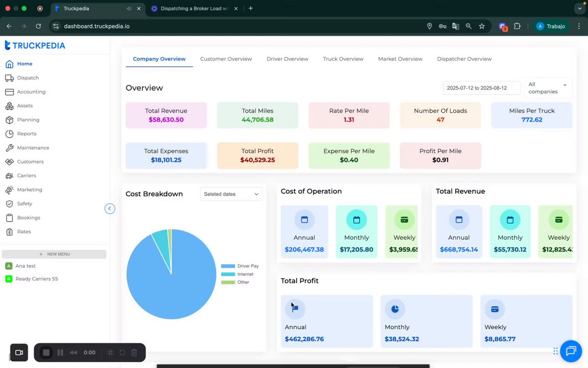Open the chat support bubble icon
Viewport: 588px width, 368px height.
[571, 351]
